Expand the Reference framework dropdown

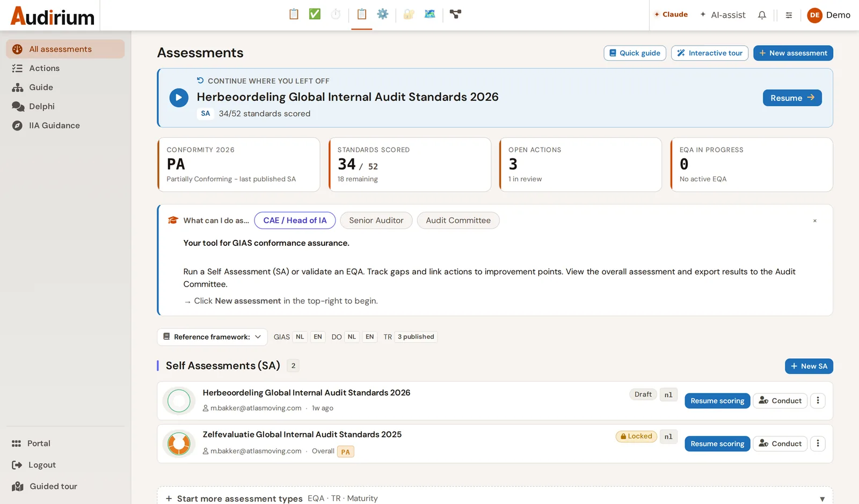(212, 337)
